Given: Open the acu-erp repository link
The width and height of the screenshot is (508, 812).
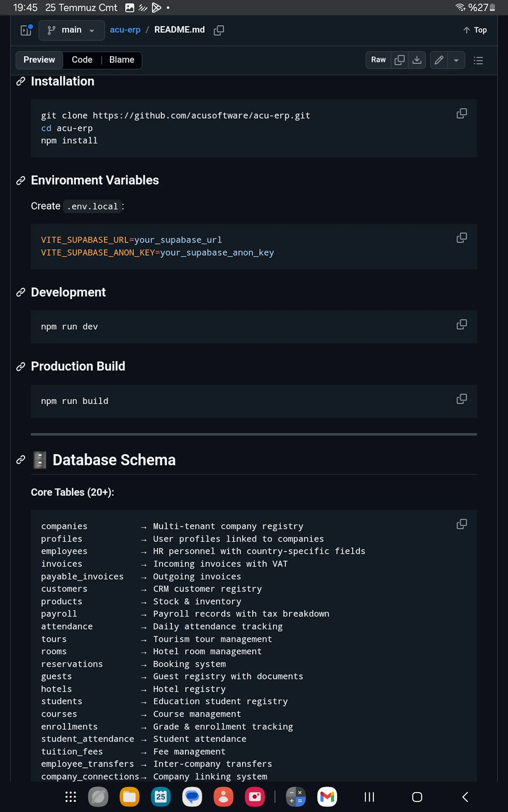Looking at the screenshot, I should [x=125, y=30].
